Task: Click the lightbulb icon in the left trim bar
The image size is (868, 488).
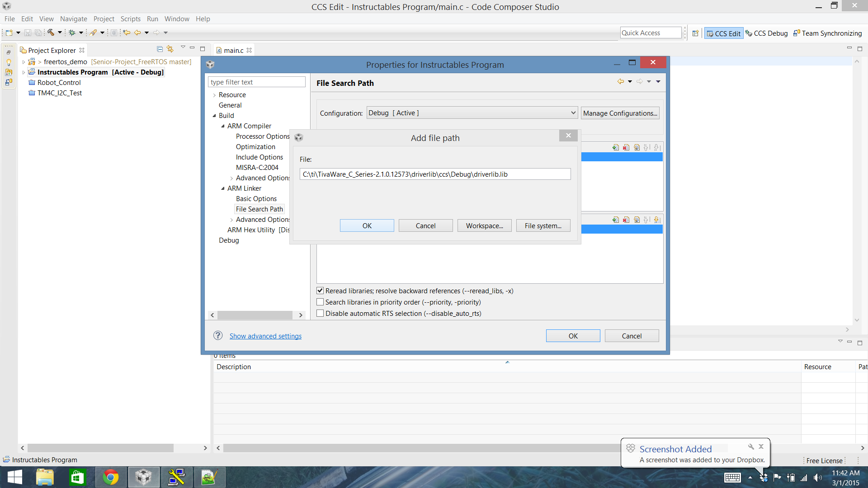Action: tap(9, 62)
